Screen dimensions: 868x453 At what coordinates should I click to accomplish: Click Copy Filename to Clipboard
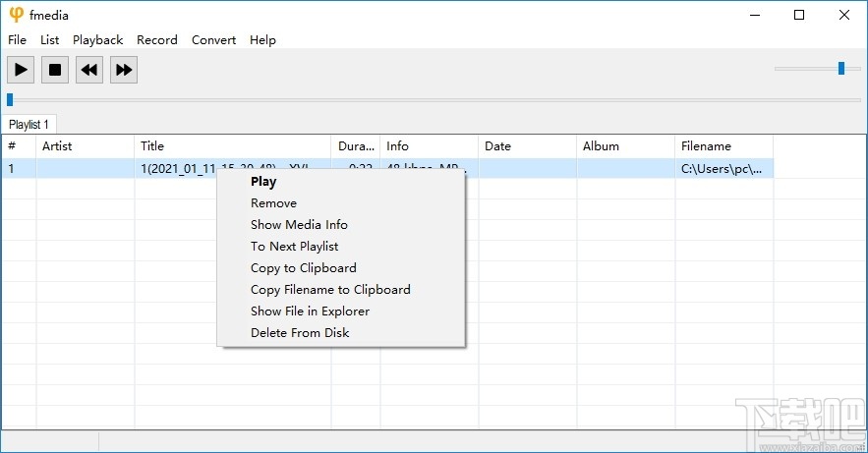[330, 290]
